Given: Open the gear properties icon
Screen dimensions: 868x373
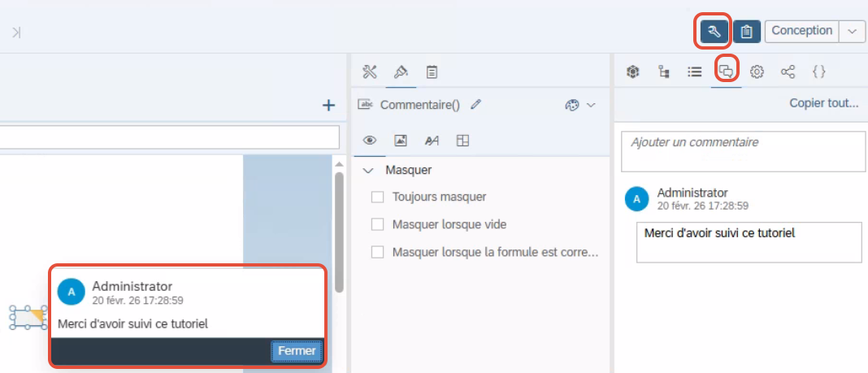Looking at the screenshot, I should pyautogui.click(x=757, y=72).
